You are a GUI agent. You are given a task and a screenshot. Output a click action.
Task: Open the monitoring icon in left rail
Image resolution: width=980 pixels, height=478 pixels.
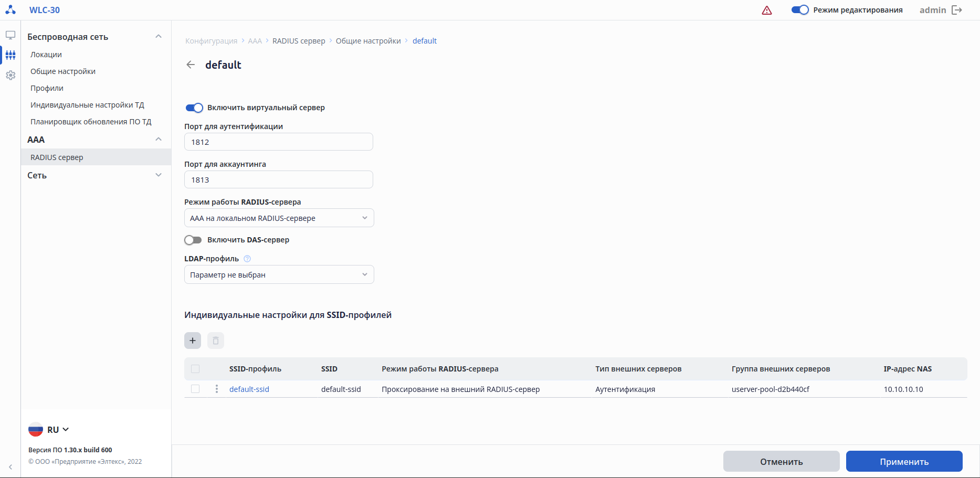pyautogui.click(x=10, y=35)
